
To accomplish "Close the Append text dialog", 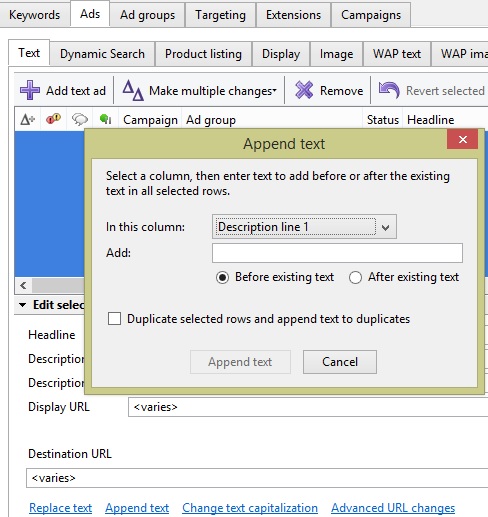I will tap(463, 140).
